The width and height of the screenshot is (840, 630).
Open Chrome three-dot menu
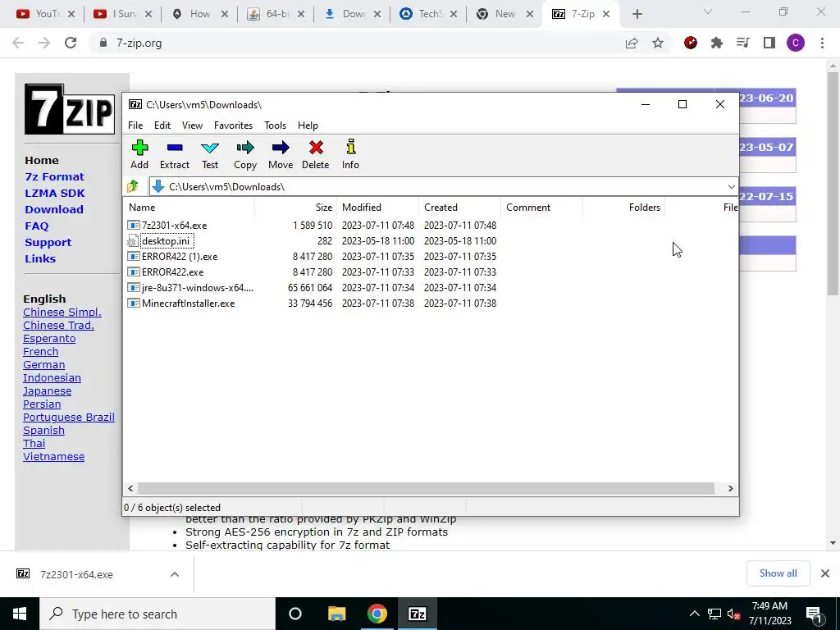(x=822, y=43)
